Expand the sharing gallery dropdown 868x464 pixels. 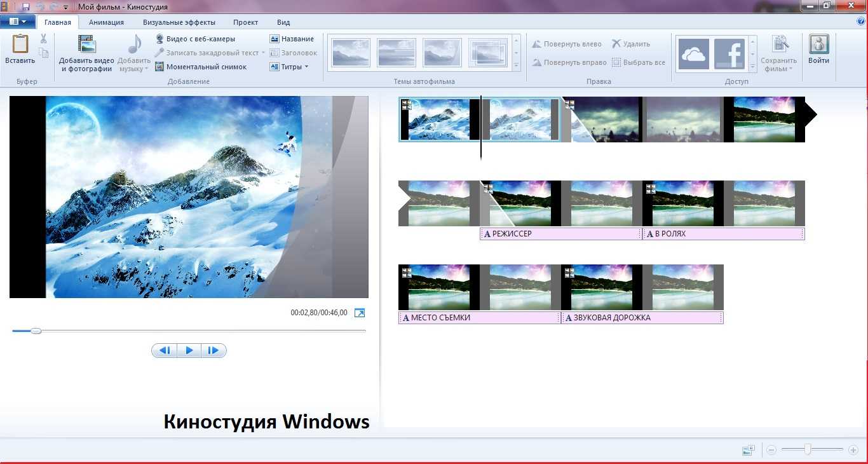752,66
